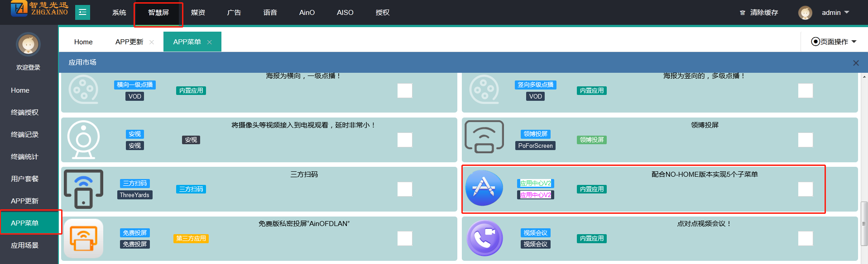Expand the 页面操作 dropdown

click(834, 42)
